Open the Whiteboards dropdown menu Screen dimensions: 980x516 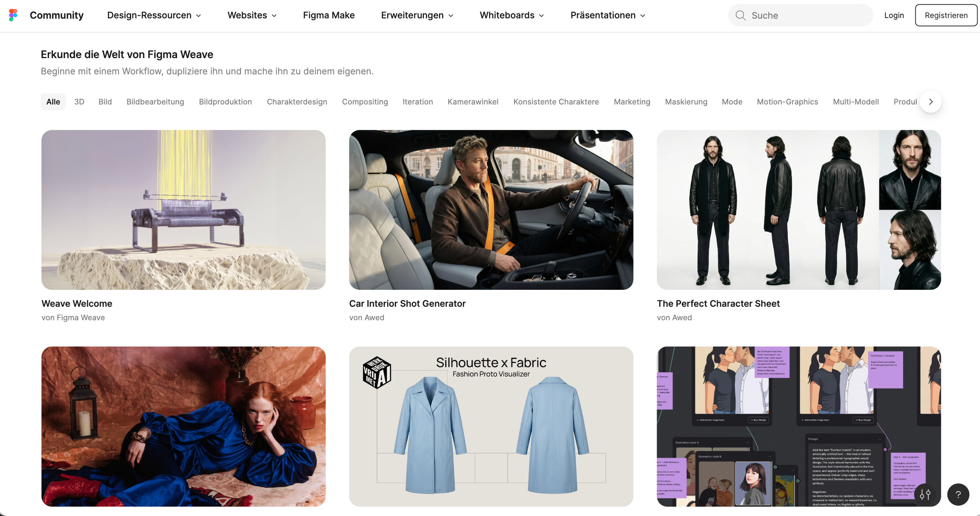point(512,15)
